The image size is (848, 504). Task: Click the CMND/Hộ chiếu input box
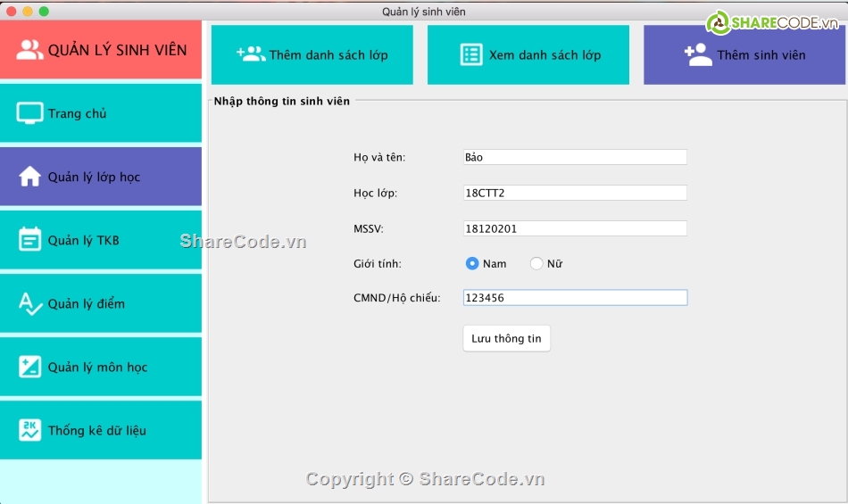575,298
